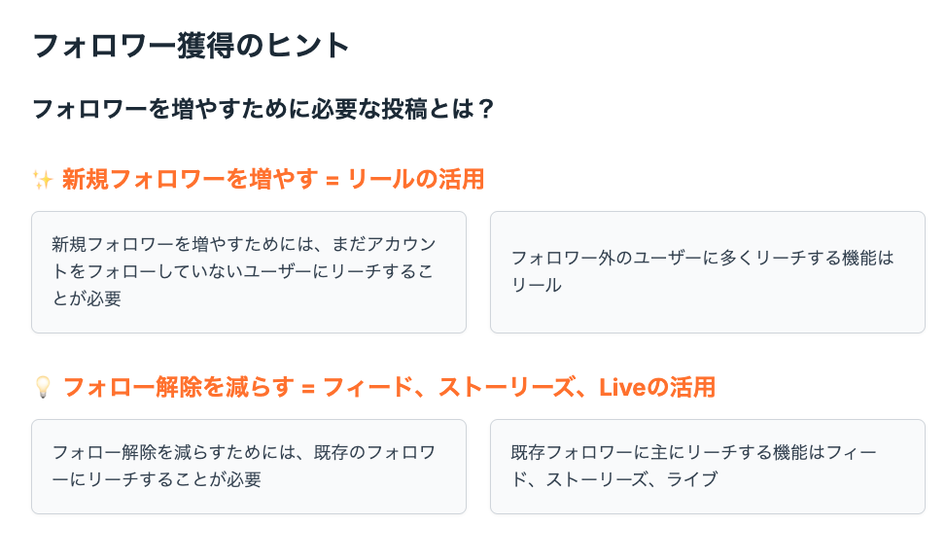The height and width of the screenshot is (560, 946).
Task: Click the lightbulb emoji icon beside フォロー解除 heading
Action: [43, 387]
